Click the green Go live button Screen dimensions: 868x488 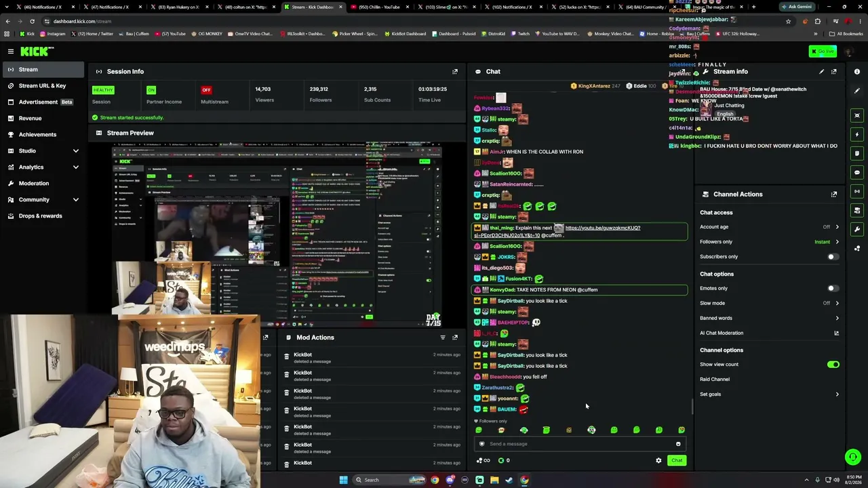coord(823,52)
